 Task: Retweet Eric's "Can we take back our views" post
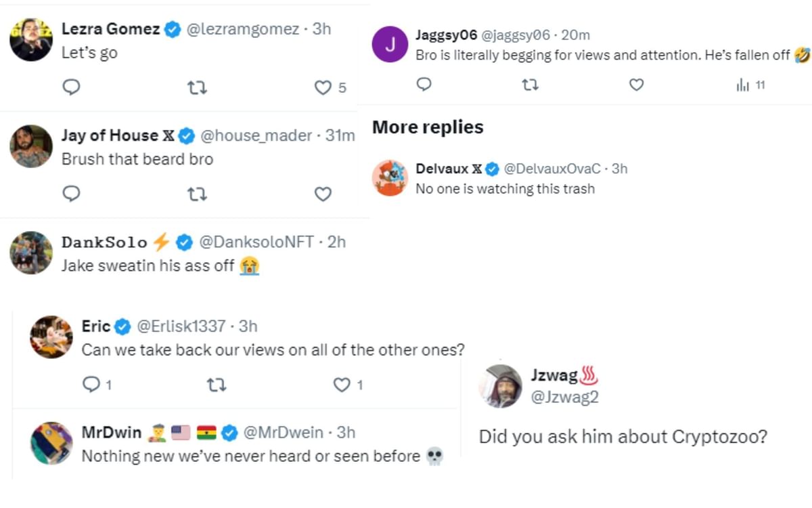point(216,385)
